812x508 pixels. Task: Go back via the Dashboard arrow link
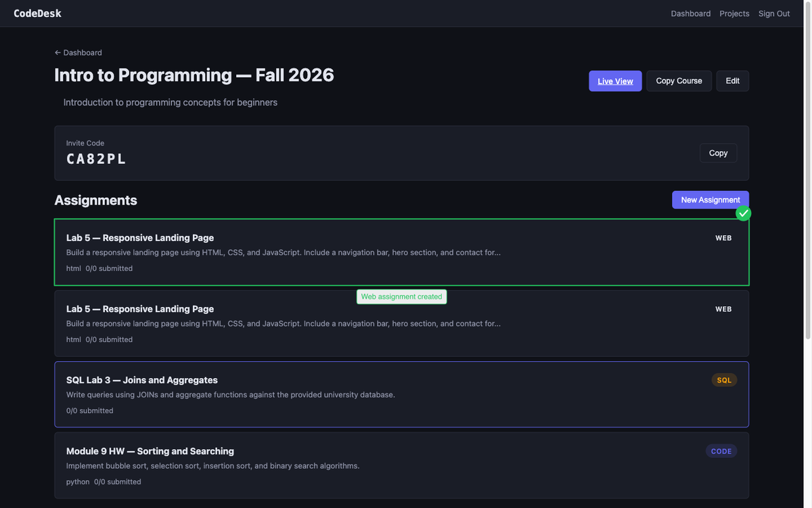tap(78, 53)
